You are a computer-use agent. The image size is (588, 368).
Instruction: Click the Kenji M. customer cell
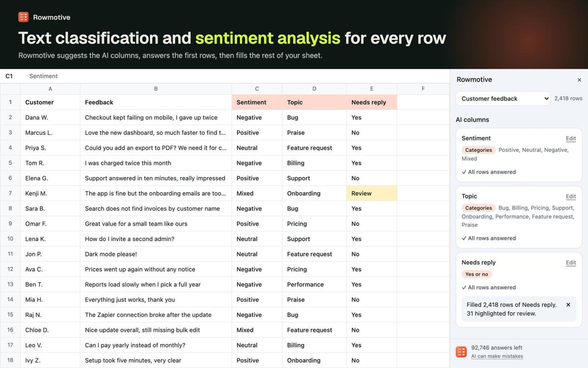click(x=50, y=193)
